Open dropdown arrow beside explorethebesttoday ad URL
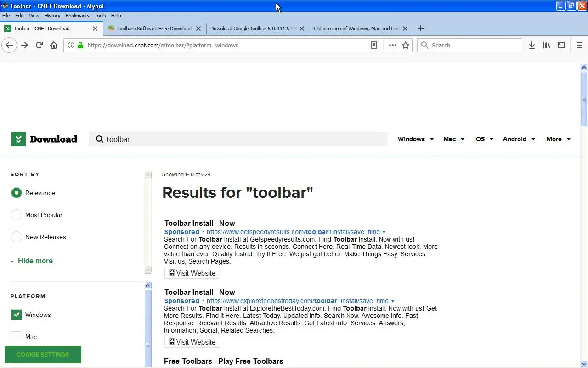This screenshot has height=368, width=588. point(393,301)
